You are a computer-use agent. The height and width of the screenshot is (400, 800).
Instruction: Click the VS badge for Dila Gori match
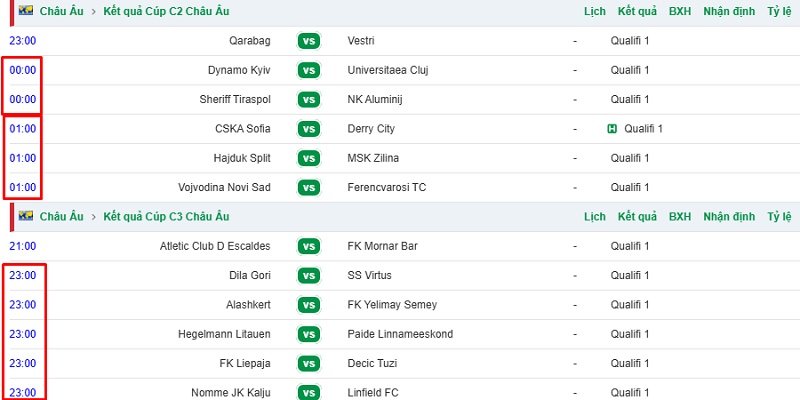pos(309,276)
